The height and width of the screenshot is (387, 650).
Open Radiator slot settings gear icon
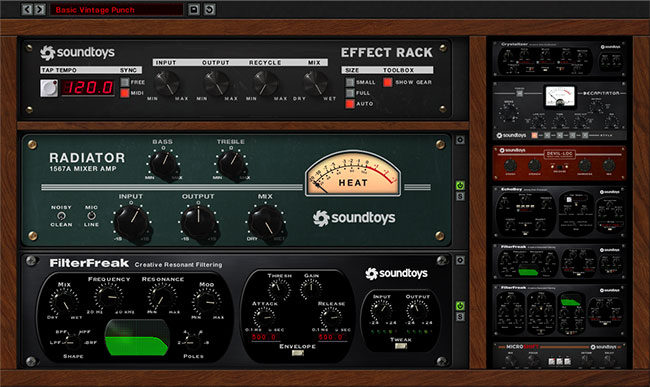460,140
